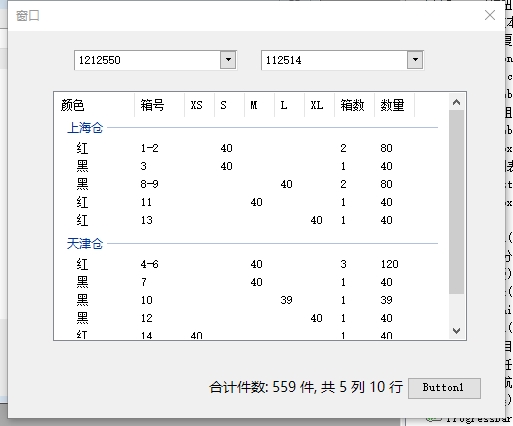Click the S column header

[x=229, y=105]
